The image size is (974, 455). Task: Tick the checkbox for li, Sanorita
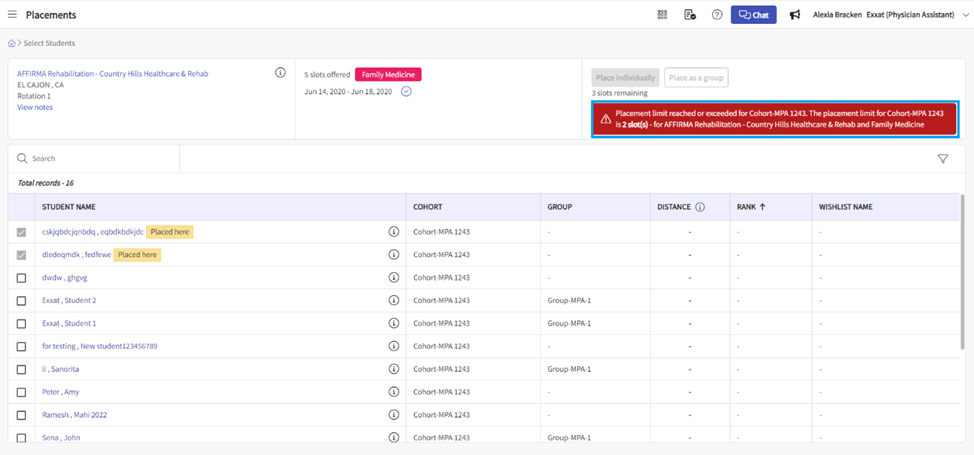click(22, 369)
